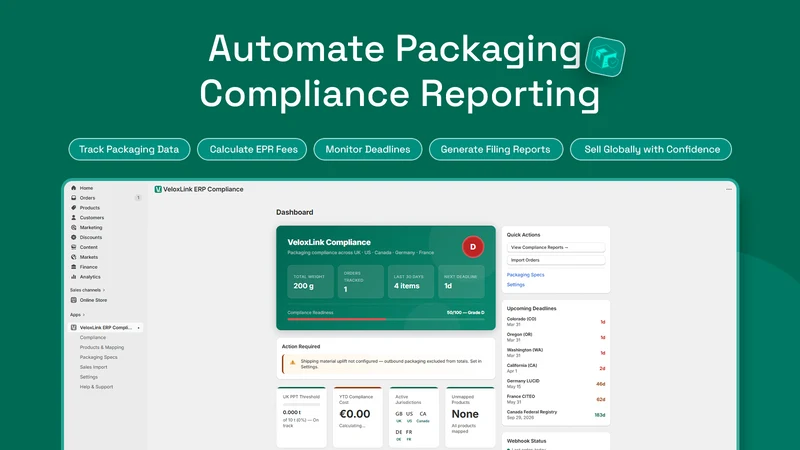Click the Products tag icon
This screenshot has height=450, width=800.
pyautogui.click(x=73, y=208)
